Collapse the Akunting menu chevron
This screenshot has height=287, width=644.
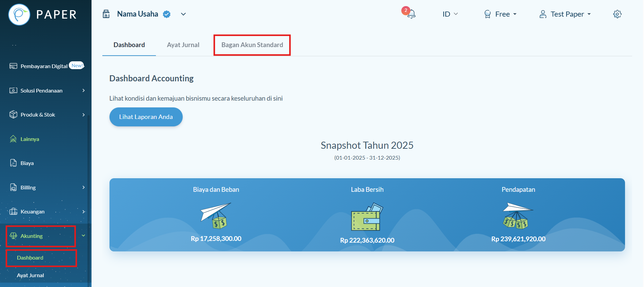[83, 235]
